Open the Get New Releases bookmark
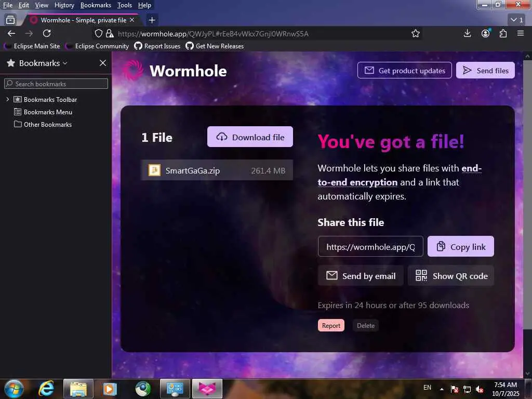The width and height of the screenshot is (532, 399). [215, 46]
